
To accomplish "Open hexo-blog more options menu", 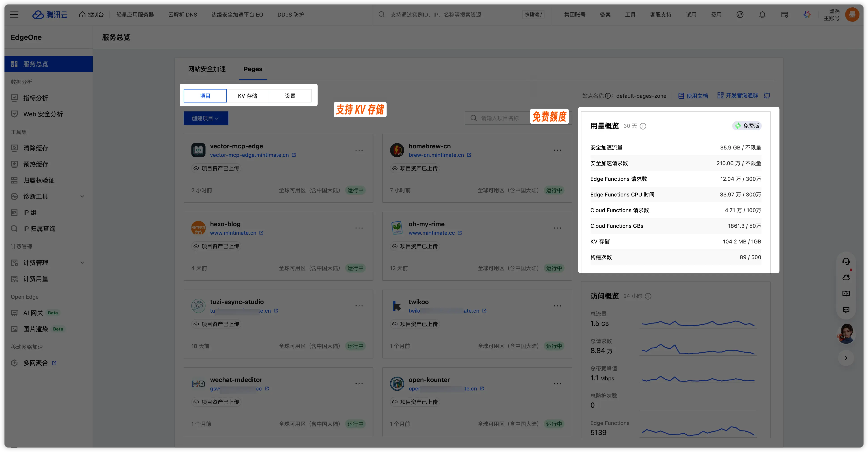I will (x=359, y=228).
